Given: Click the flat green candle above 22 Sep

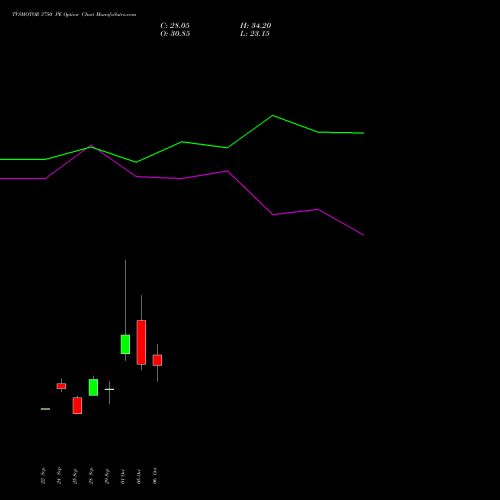Looking at the screenshot, I should tap(45, 409).
